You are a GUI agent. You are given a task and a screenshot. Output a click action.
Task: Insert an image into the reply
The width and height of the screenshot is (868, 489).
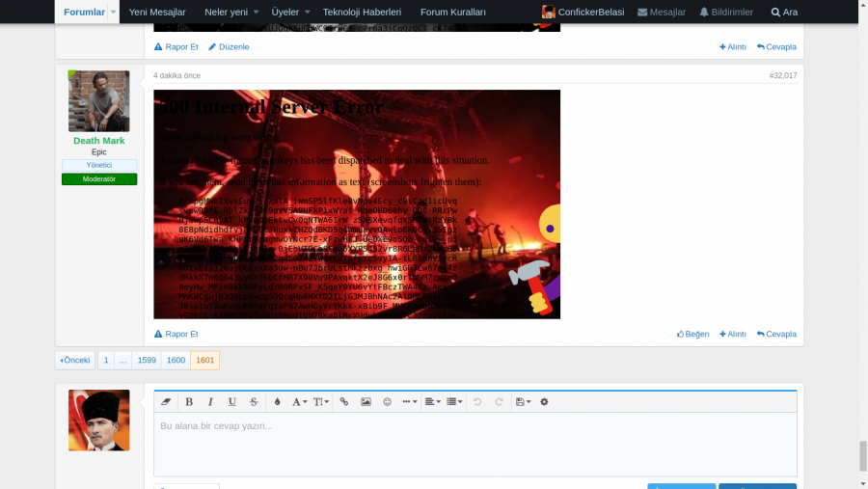tap(366, 402)
